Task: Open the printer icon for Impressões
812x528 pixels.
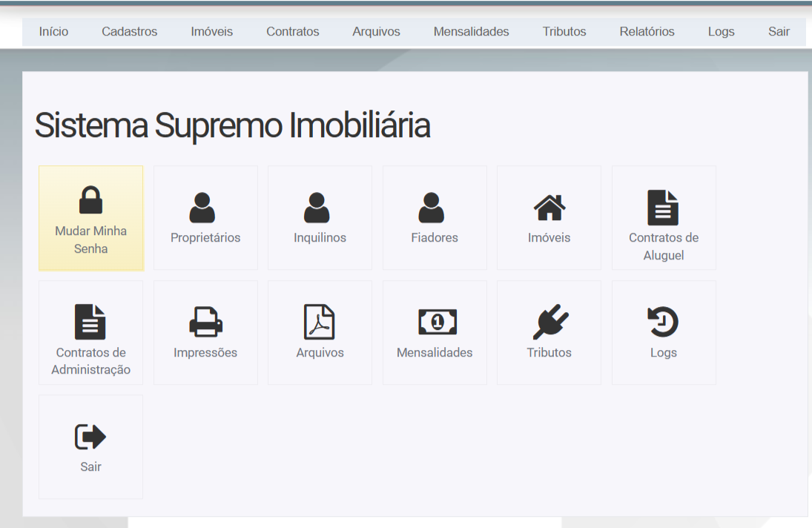Action: point(205,322)
